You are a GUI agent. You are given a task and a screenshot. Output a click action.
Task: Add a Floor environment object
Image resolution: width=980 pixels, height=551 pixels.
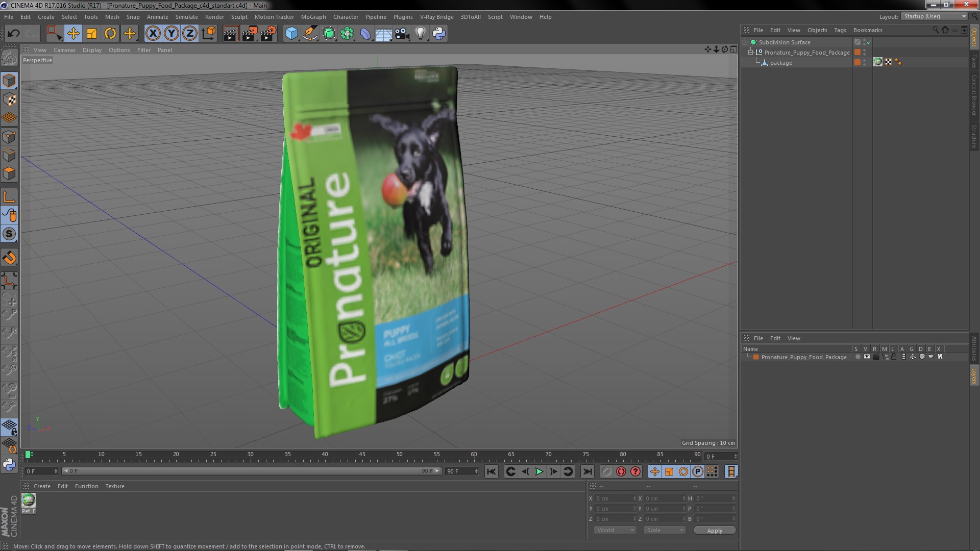click(383, 34)
